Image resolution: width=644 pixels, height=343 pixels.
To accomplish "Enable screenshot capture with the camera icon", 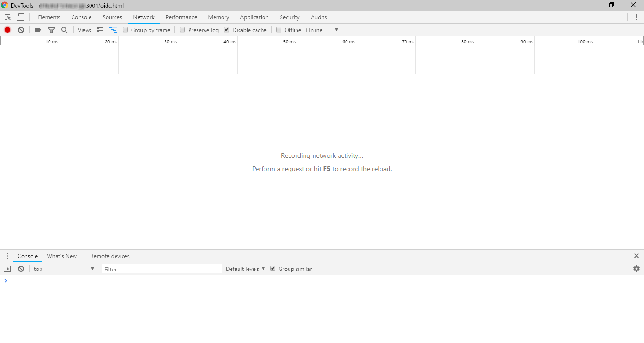I will (38, 30).
